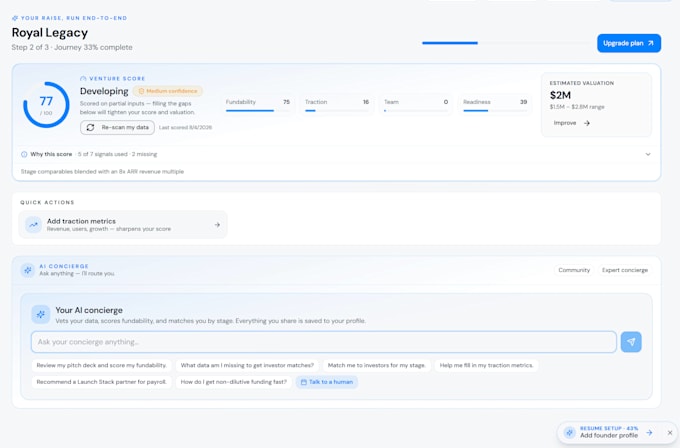Choose 'Recommend a Launch Stack partner for payroll'
This screenshot has width=680, height=448.
click(x=101, y=382)
